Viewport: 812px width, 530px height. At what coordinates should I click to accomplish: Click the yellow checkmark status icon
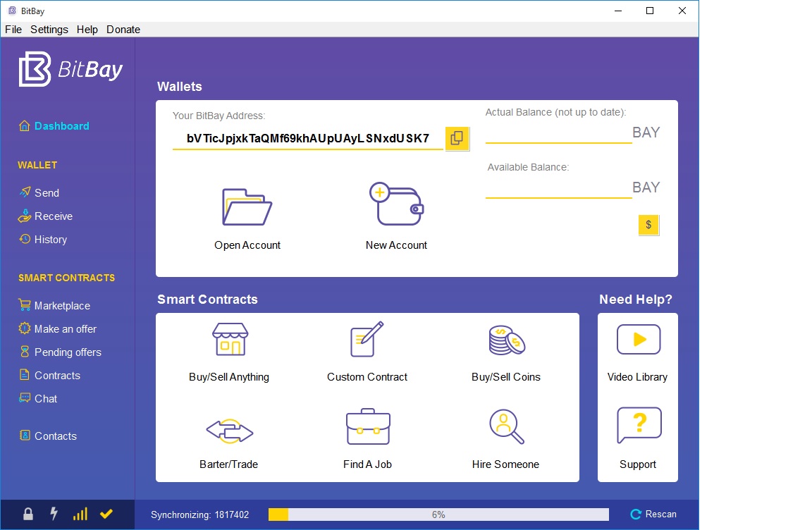point(106,514)
